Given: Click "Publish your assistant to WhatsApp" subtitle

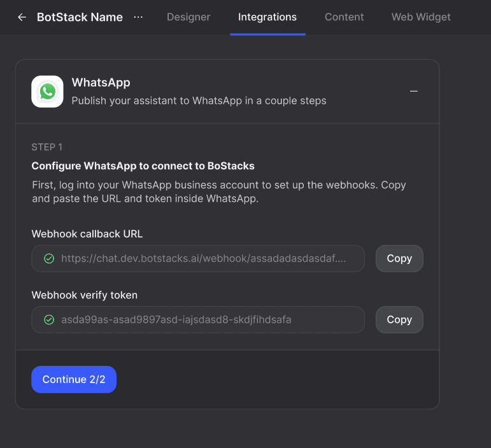Looking at the screenshot, I should [x=199, y=101].
